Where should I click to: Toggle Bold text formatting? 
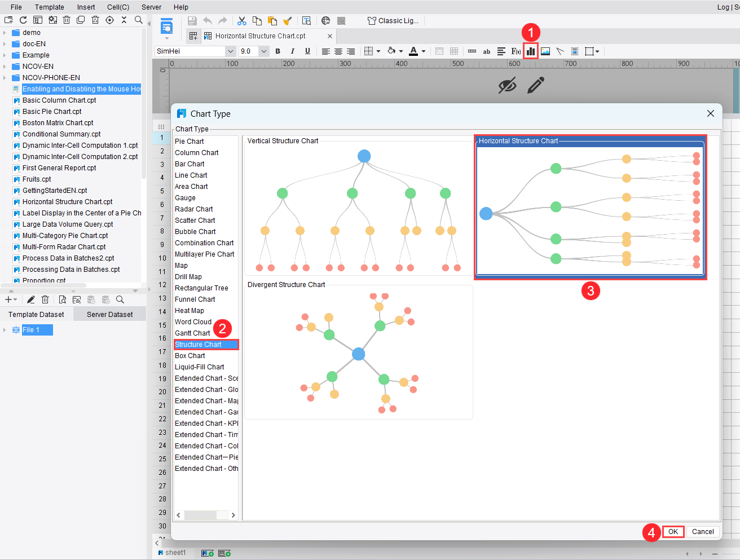tap(277, 51)
